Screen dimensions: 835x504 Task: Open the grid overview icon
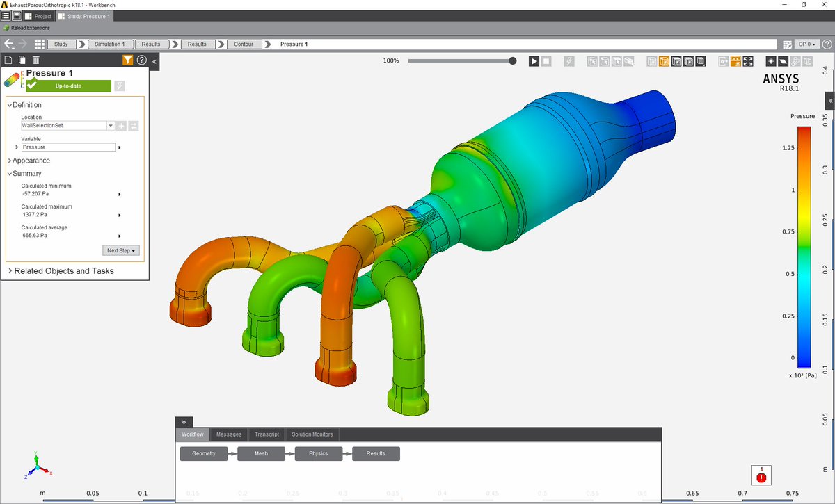(x=39, y=44)
